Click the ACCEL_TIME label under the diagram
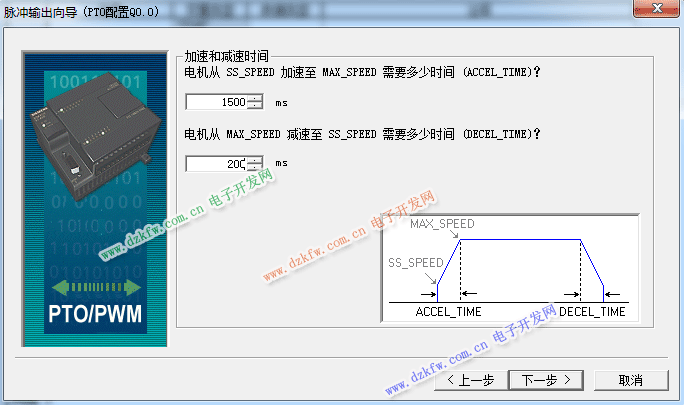 [448, 312]
